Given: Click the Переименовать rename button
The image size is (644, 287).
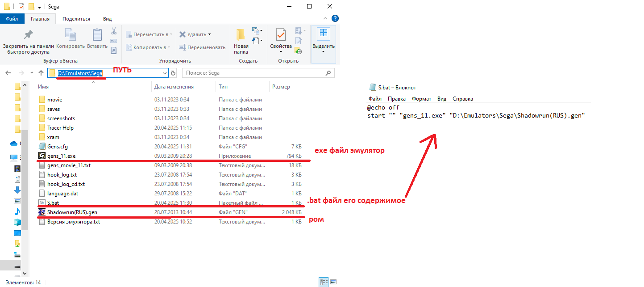Looking at the screenshot, I should [x=202, y=47].
